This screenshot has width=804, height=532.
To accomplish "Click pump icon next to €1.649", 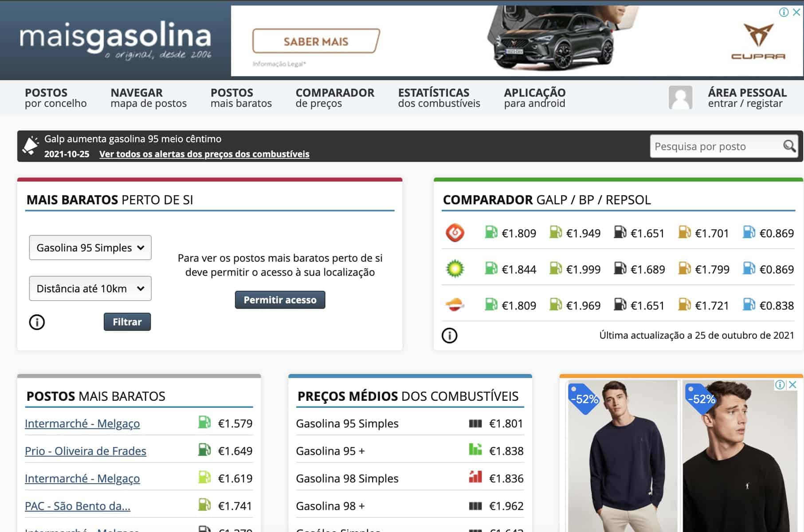I will point(204,450).
